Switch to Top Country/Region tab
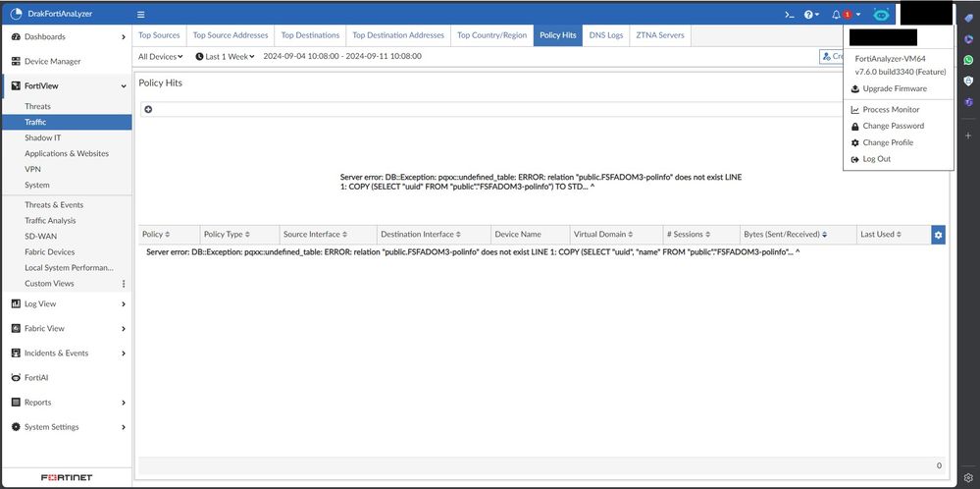 point(491,35)
